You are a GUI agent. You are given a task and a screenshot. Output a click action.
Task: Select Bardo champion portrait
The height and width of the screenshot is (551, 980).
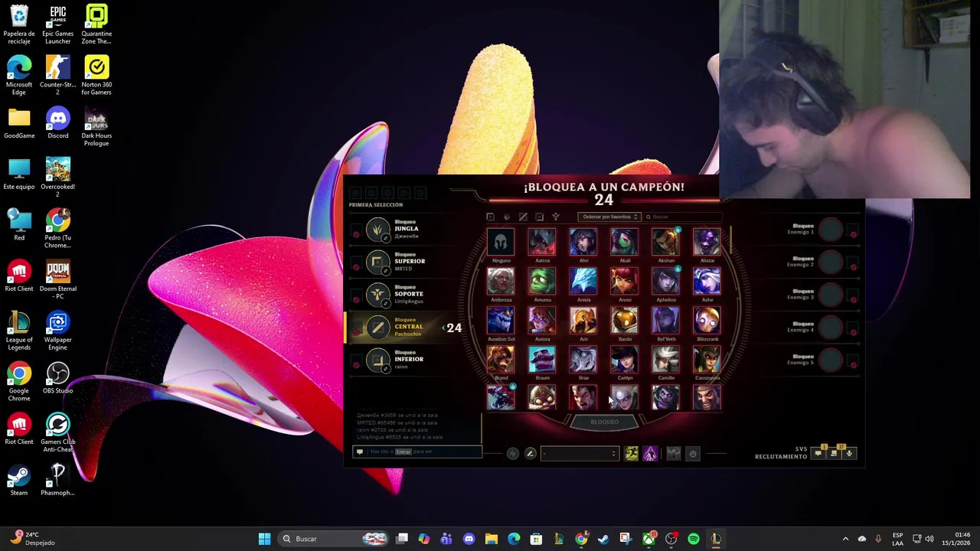(x=625, y=321)
